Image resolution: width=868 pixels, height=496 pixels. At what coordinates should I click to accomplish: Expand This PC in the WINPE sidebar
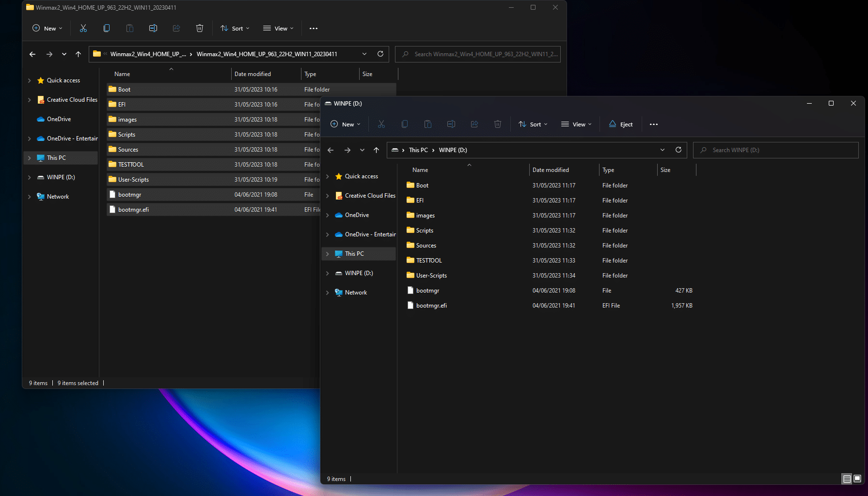tap(328, 253)
